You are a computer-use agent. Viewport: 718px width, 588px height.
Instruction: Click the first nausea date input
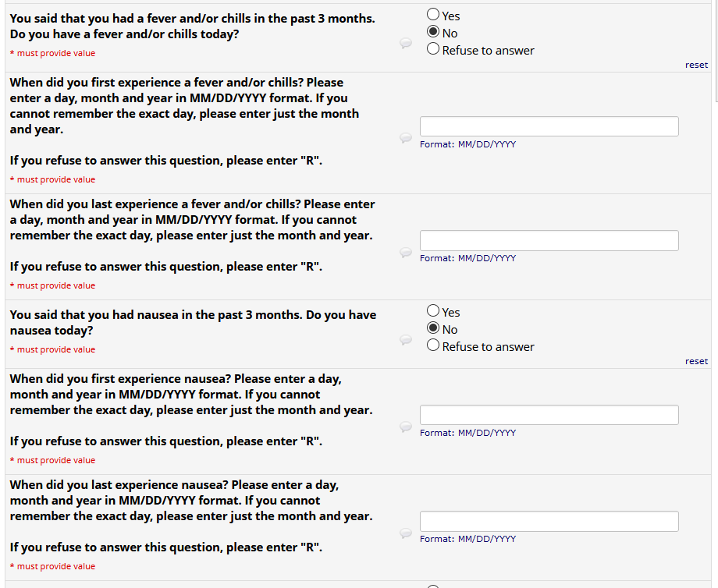pos(549,415)
